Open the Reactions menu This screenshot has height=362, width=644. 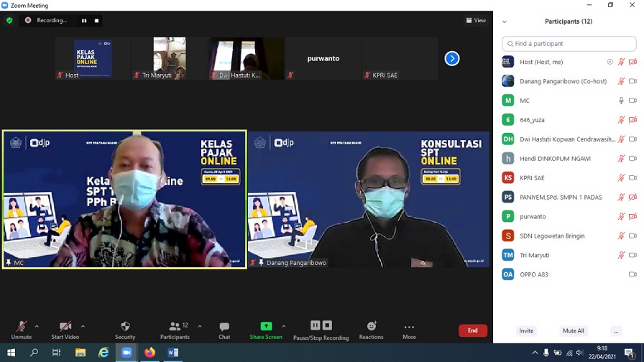point(372,330)
